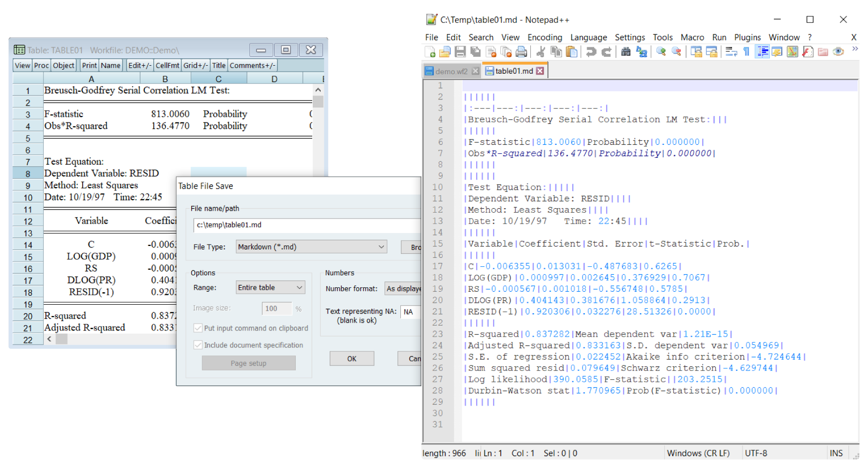
Task: Click the Image size percentage field
Action: point(277,309)
